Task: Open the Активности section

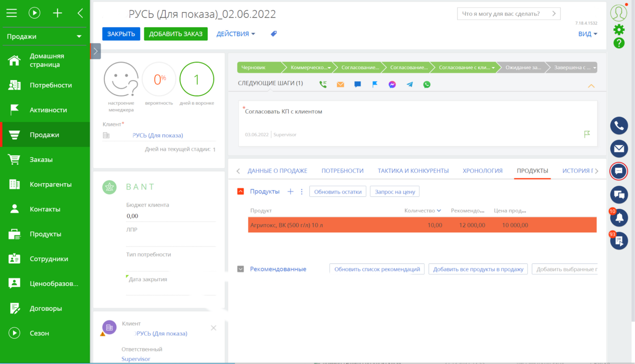Action: (x=45, y=110)
